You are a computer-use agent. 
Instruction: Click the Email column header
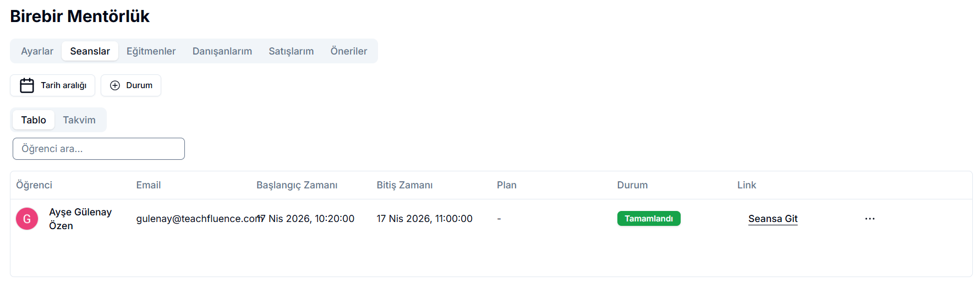point(149,185)
